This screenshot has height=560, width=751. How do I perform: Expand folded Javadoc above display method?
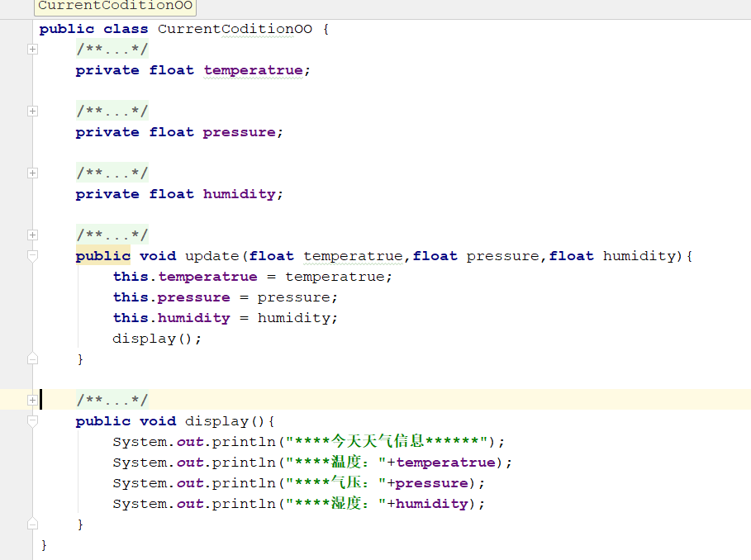coord(32,400)
